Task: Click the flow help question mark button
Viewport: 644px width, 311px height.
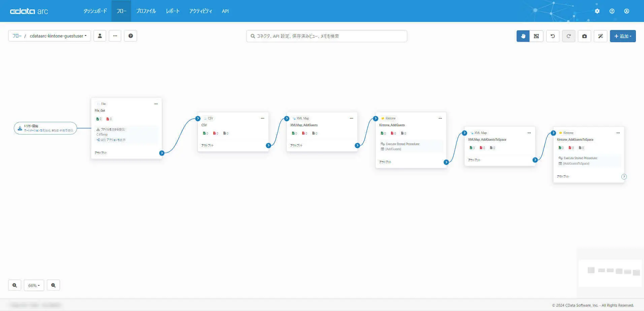Action: (x=131, y=36)
